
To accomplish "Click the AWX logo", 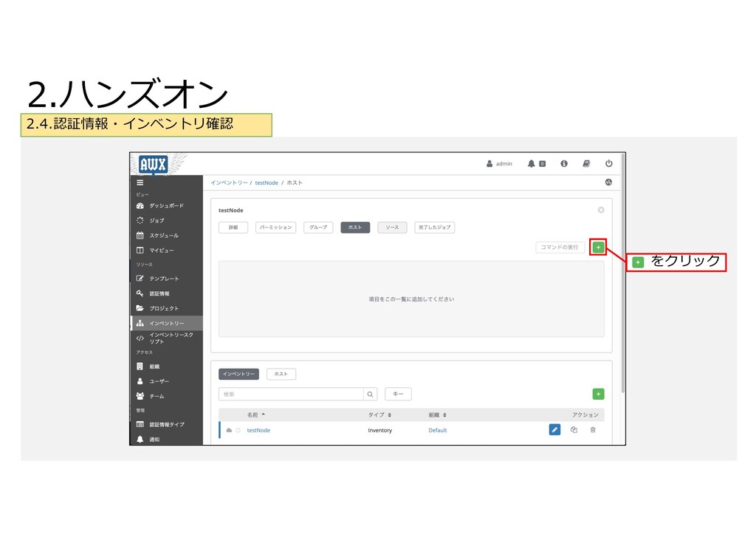I will click(153, 165).
